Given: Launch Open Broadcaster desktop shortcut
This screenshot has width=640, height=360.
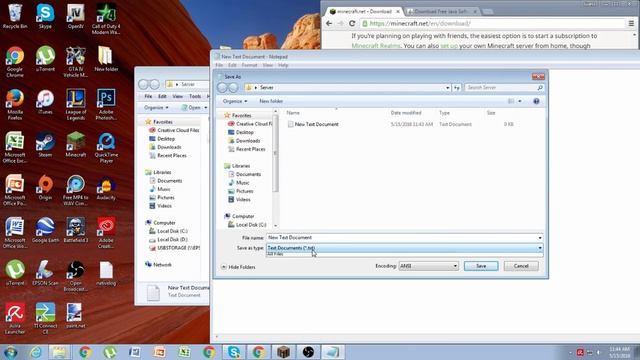Looking at the screenshot, I should (76, 276).
